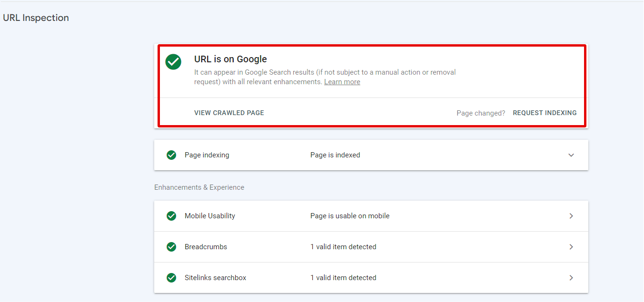Select the URL is on Google heading

point(230,59)
